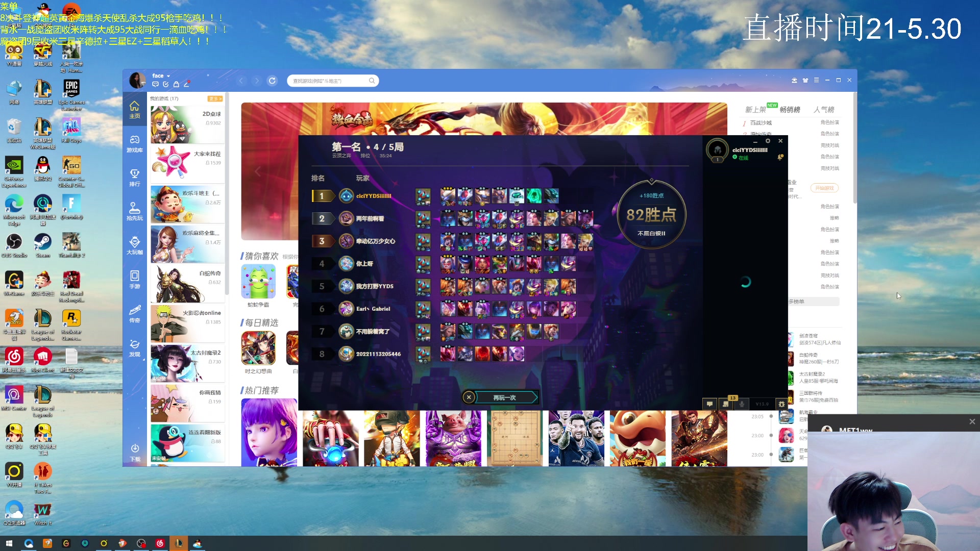980x551 pixels.
Task: Open the 你画我猜 game card
Action: tap(187, 403)
